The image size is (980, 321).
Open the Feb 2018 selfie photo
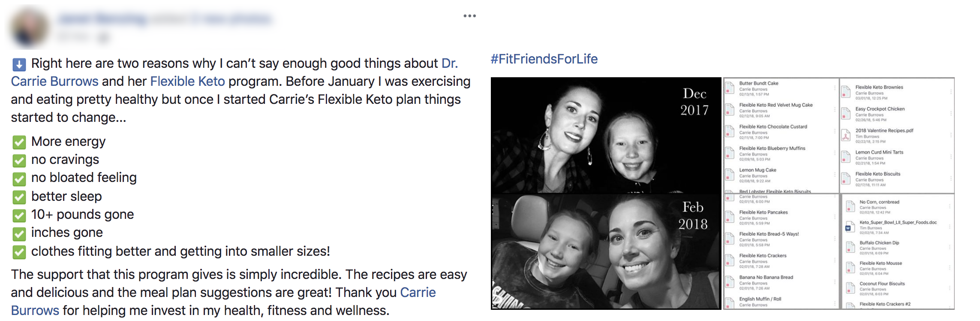point(606,251)
